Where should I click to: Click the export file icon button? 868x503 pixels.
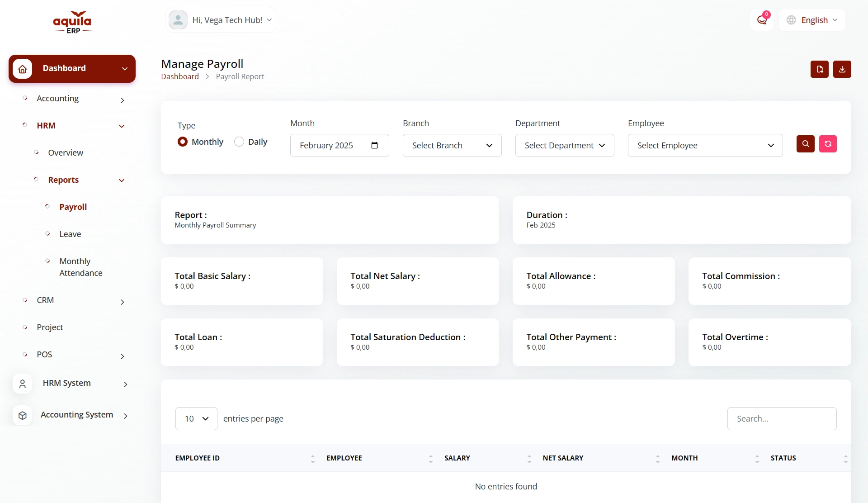point(820,69)
